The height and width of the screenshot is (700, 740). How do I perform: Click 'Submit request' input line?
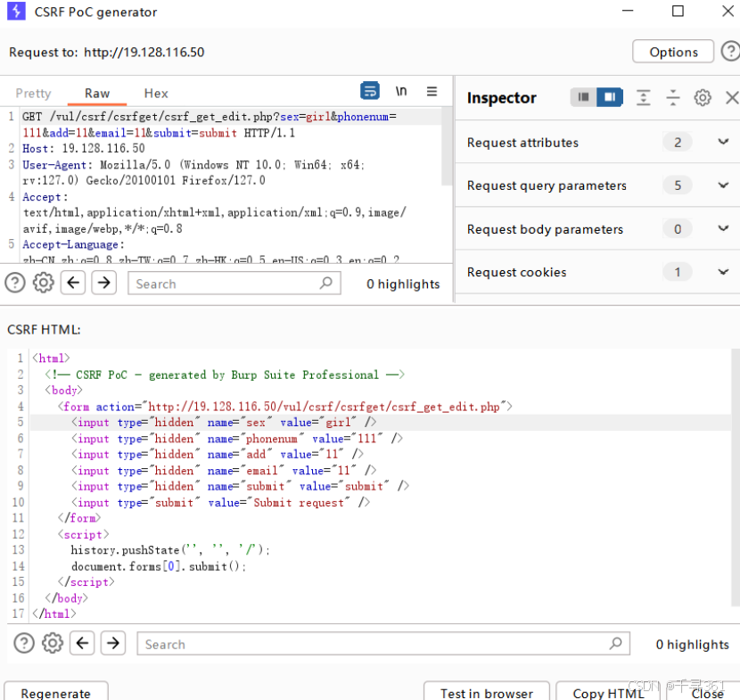(x=220, y=502)
